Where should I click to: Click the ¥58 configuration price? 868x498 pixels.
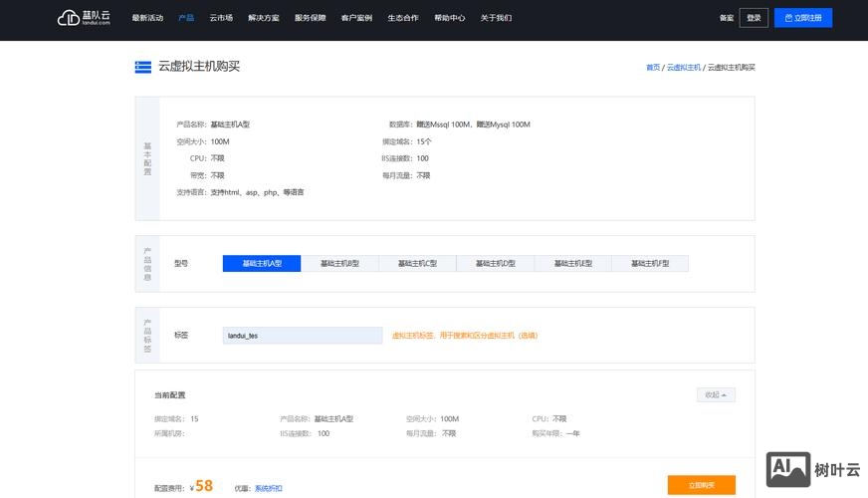201,486
